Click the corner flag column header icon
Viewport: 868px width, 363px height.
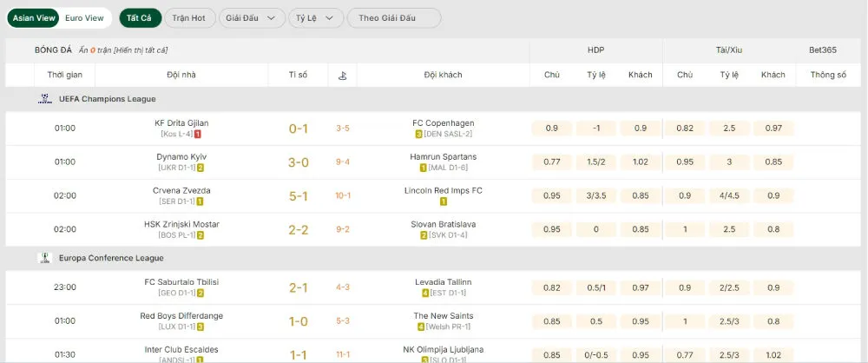pyautogui.click(x=343, y=76)
